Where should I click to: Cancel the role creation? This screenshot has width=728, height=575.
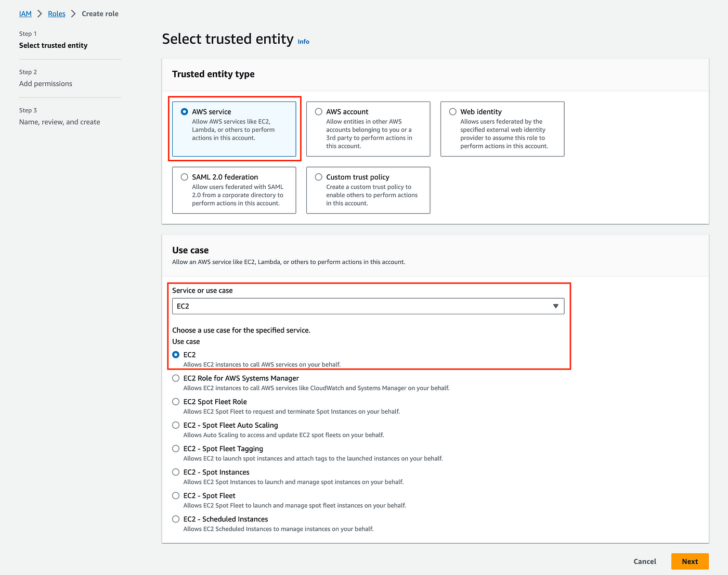point(645,561)
